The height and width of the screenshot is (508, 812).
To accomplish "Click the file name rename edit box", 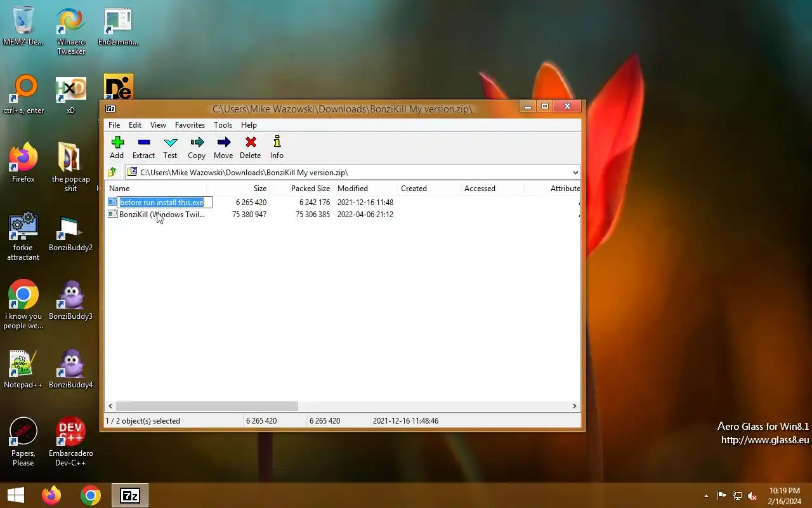I will click(x=165, y=203).
